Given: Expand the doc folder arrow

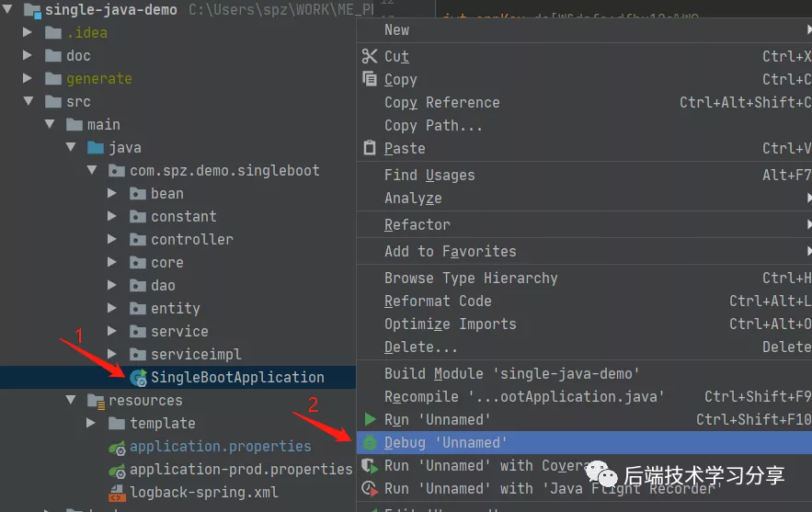Looking at the screenshot, I should tap(28, 55).
